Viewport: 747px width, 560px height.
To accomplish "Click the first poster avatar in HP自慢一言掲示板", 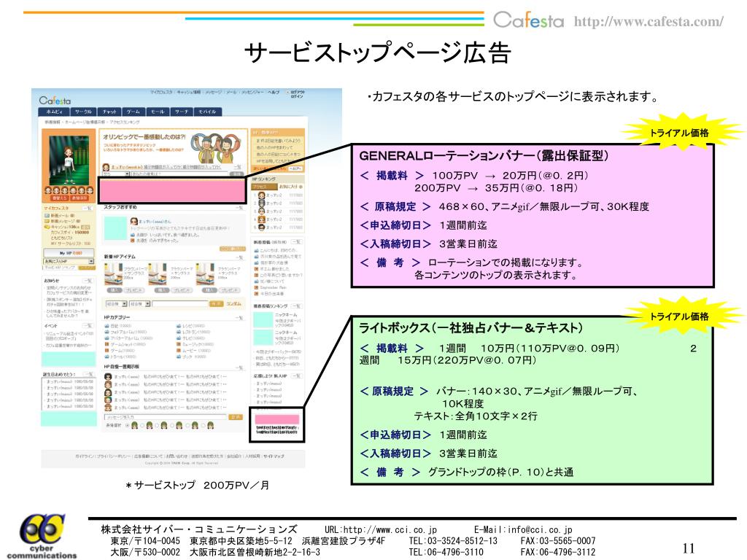I will (x=108, y=377).
